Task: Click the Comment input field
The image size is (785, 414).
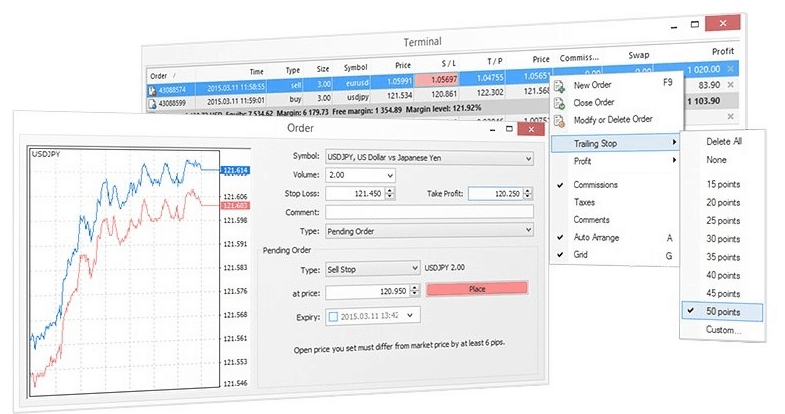Action: [429, 212]
